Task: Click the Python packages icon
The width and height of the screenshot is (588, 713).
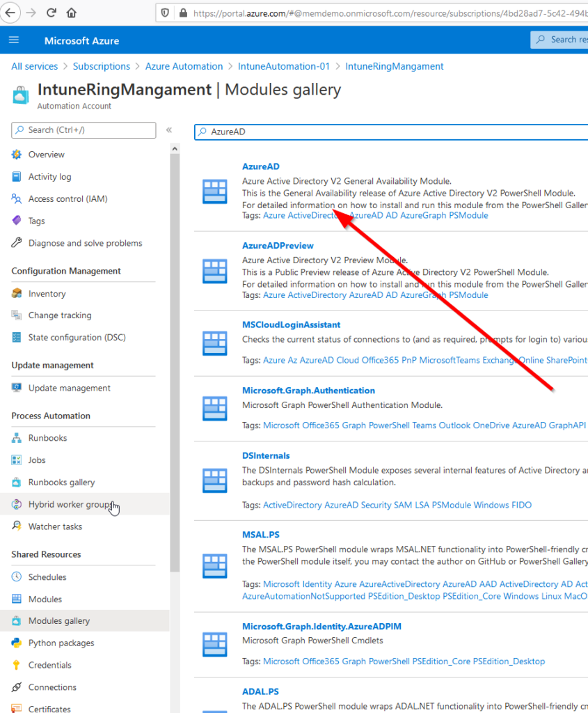Action: click(17, 643)
